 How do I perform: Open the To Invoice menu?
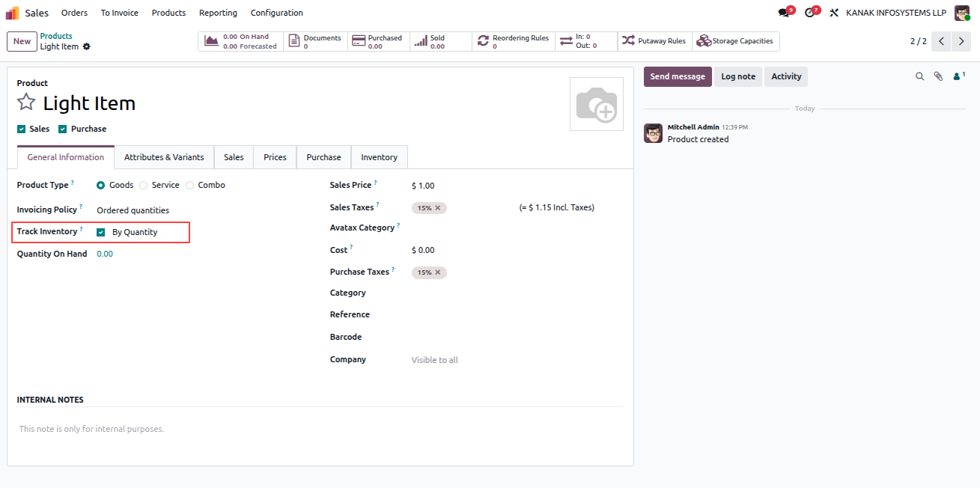tap(120, 13)
